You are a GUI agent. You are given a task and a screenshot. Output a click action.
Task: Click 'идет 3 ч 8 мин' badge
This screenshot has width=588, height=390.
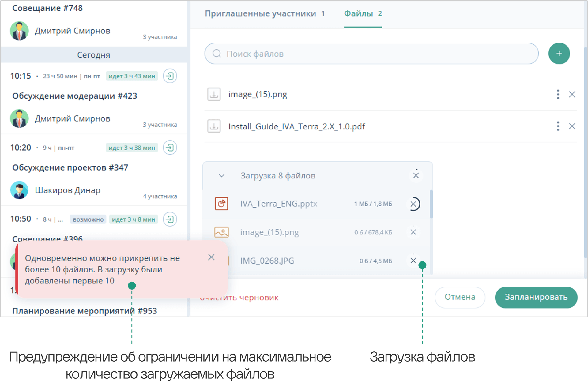click(x=134, y=219)
